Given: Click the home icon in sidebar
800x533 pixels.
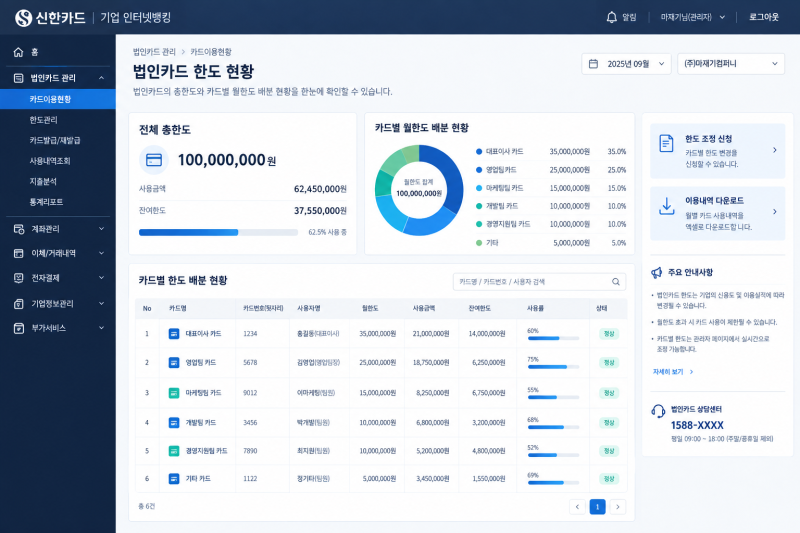Looking at the screenshot, I should click(x=18, y=52).
